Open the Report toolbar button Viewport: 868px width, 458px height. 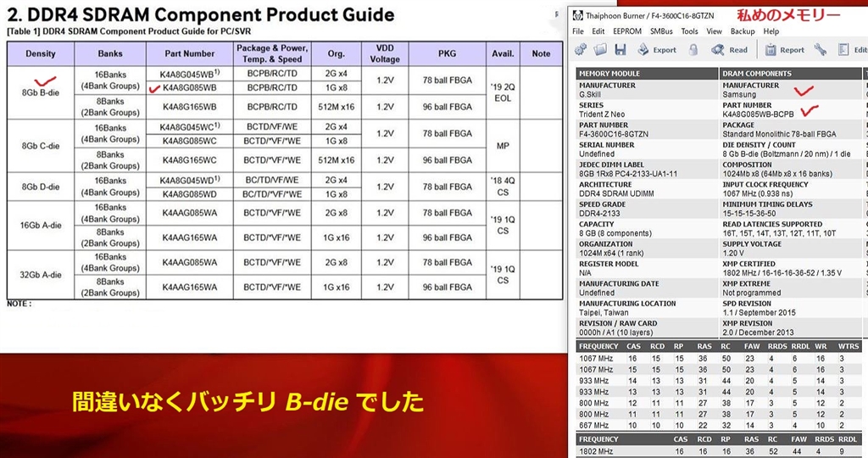pos(784,50)
